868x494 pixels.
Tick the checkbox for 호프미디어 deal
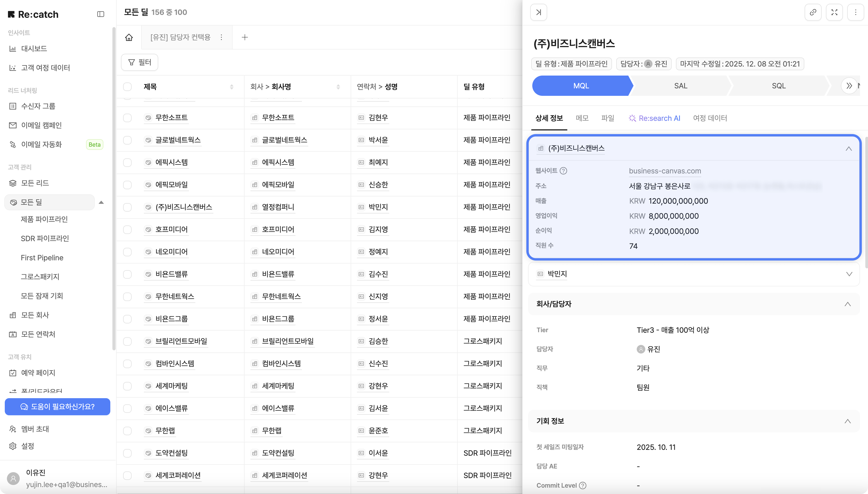[127, 230]
